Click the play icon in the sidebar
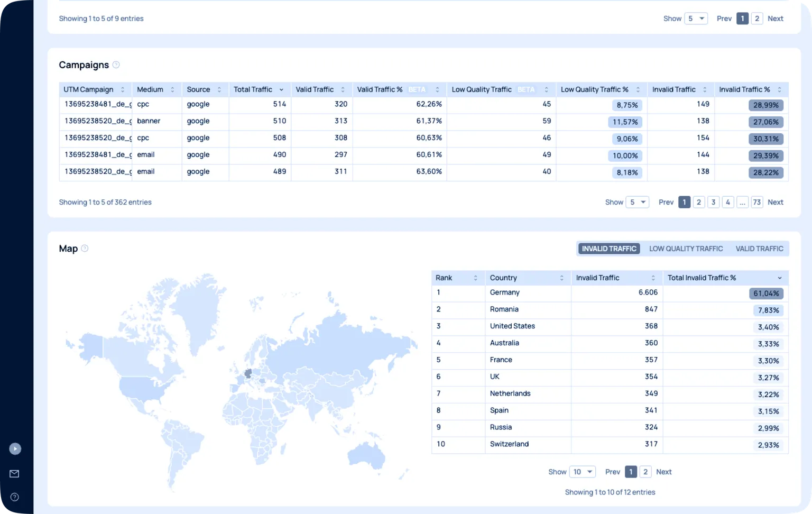This screenshot has width=812, height=514. [x=15, y=449]
